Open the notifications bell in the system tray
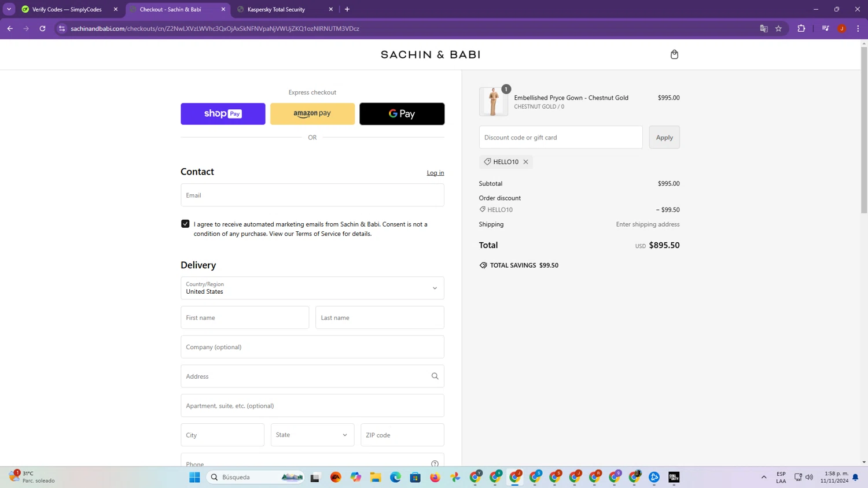Image resolution: width=868 pixels, height=488 pixels. 855,477
